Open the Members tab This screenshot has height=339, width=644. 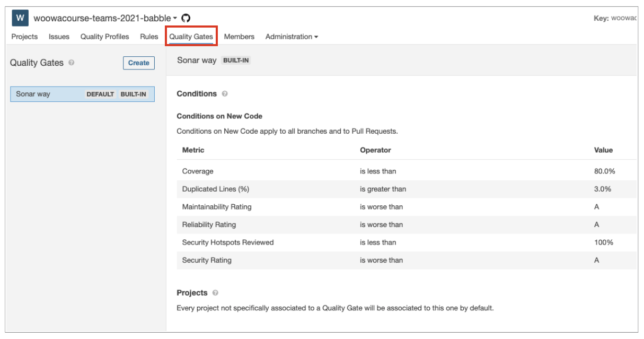click(x=239, y=37)
